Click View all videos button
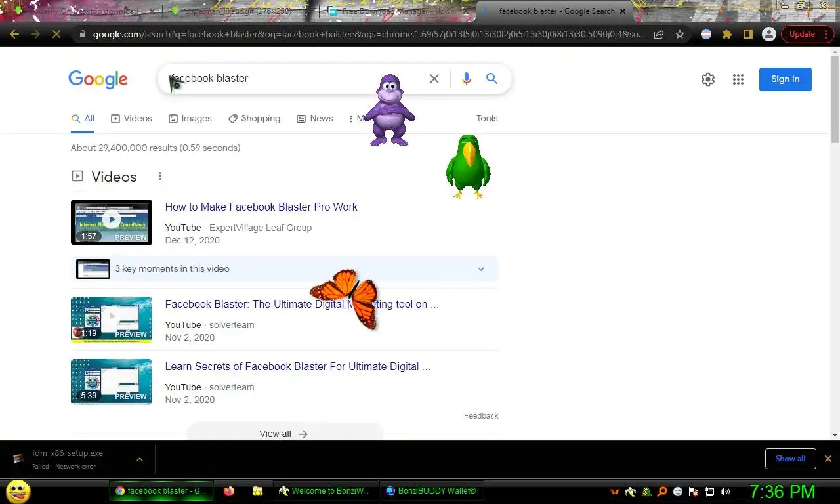Viewport: 840px width, 504px height. (284, 434)
